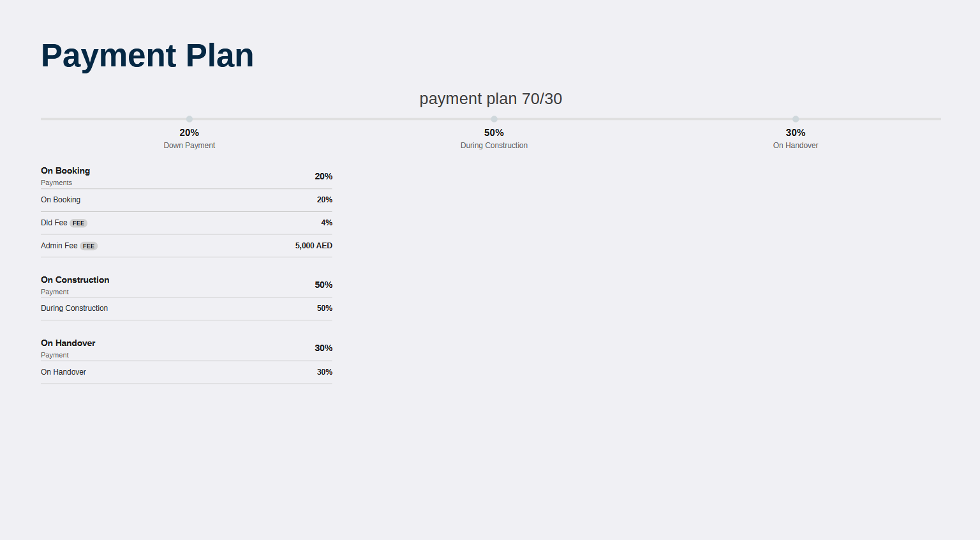Click the Down Payment label under 20%
The height and width of the screenshot is (540, 980).
tap(189, 146)
